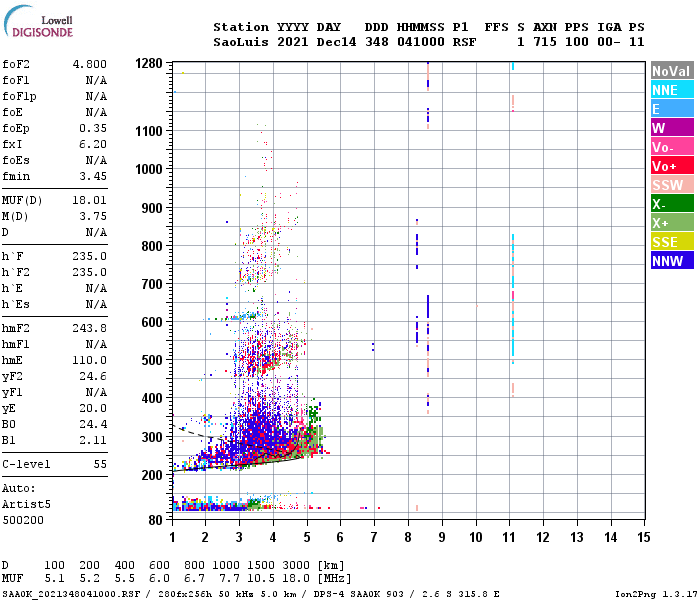Click the fxI value 6.20
The width and height of the screenshot is (700, 600).
pos(93,145)
